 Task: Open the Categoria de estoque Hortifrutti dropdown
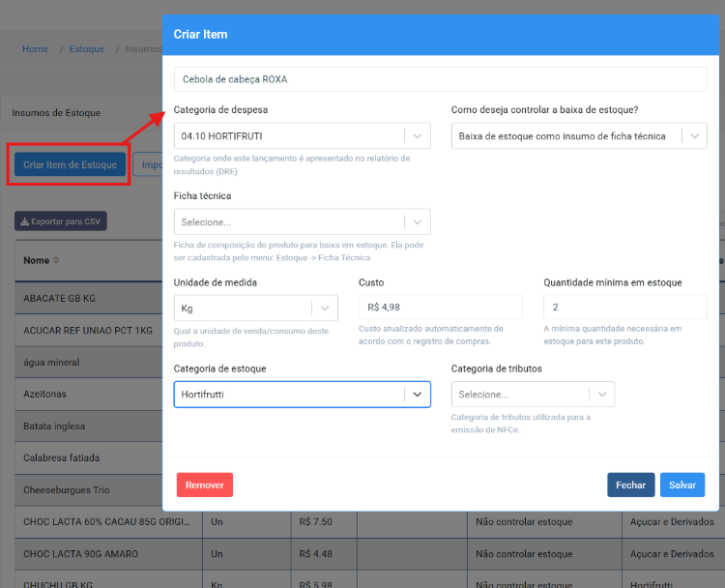[417, 395]
